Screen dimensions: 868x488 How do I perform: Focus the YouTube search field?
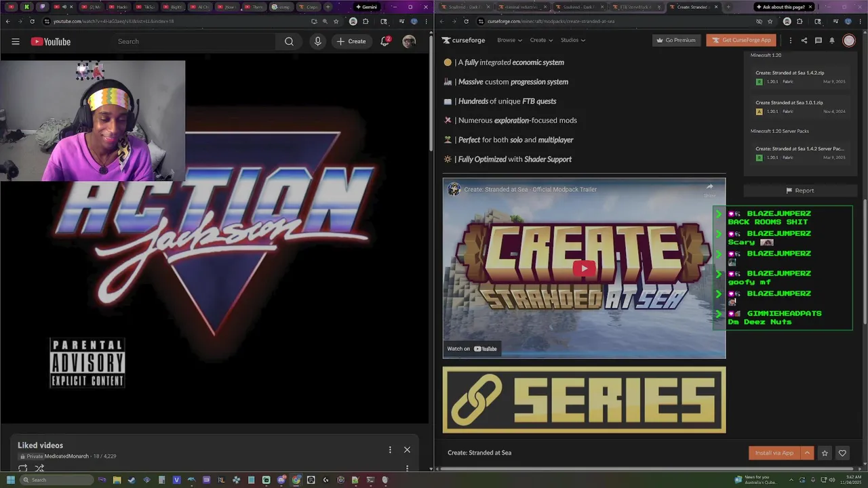(x=194, y=41)
